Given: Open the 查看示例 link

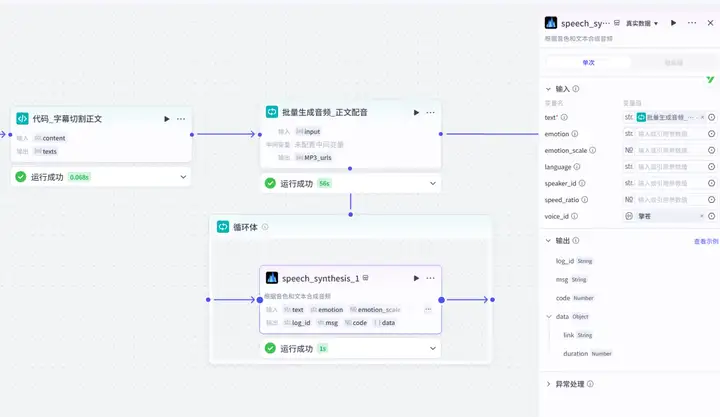Looking at the screenshot, I should [706, 241].
